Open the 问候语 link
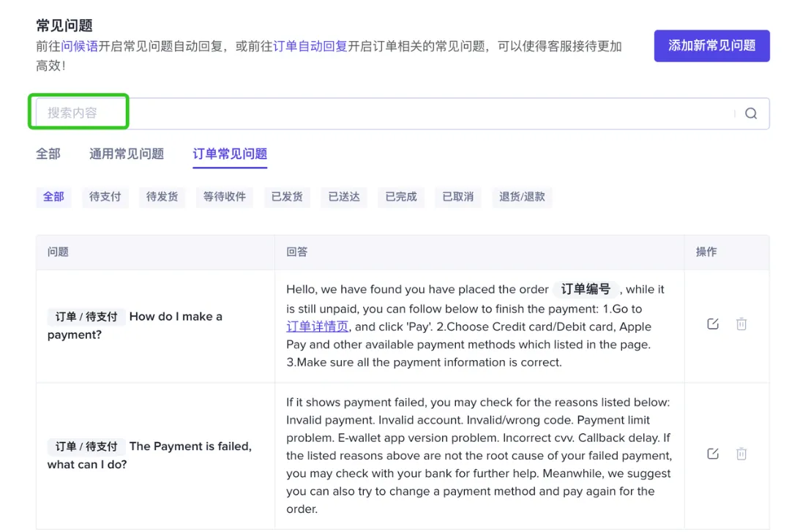Screen dimensions: 789x532 pos(80,46)
